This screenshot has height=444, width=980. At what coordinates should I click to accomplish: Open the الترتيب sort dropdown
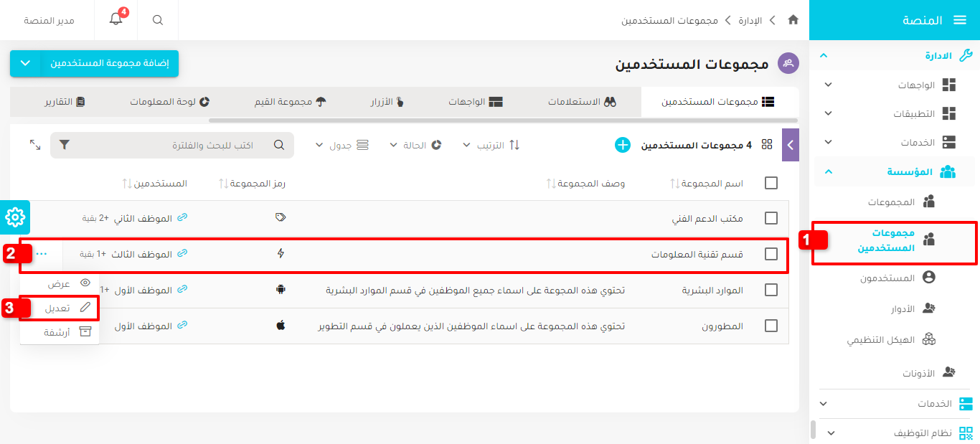tap(492, 145)
